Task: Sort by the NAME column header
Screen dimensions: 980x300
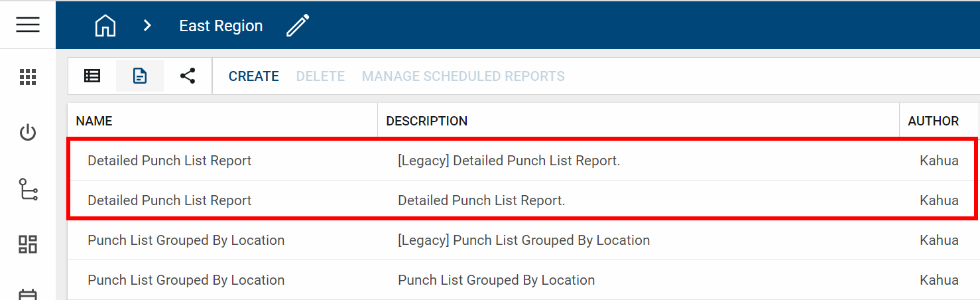Action: [94, 121]
